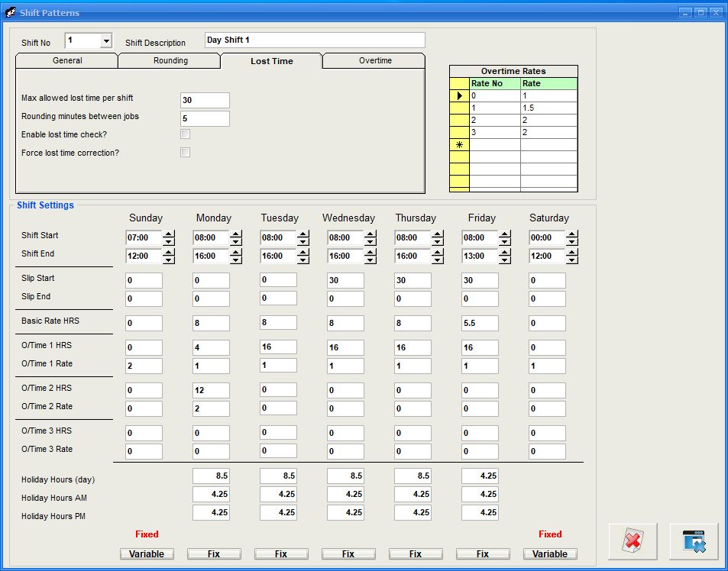Click Friday's Basic Rate HRS field
This screenshot has width=728, height=571.
point(480,323)
